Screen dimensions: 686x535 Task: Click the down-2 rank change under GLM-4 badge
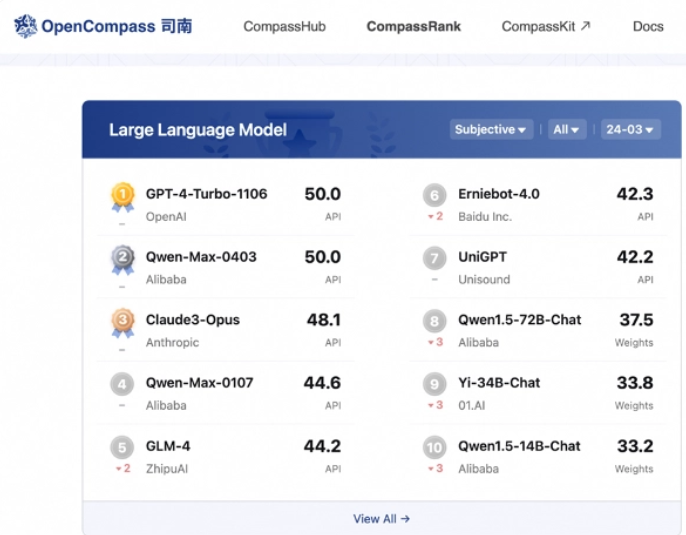click(123, 469)
